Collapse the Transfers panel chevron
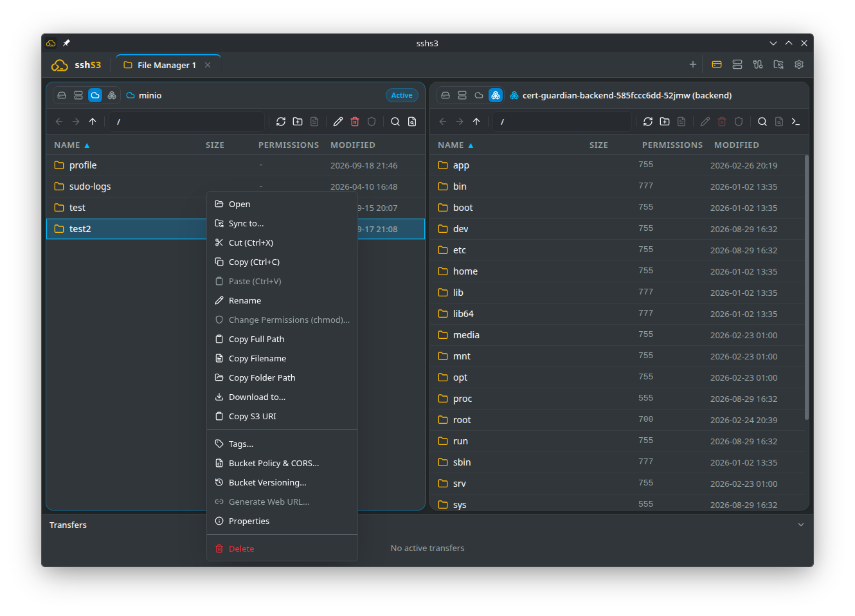Viewport: 855px width, 616px height. [801, 525]
